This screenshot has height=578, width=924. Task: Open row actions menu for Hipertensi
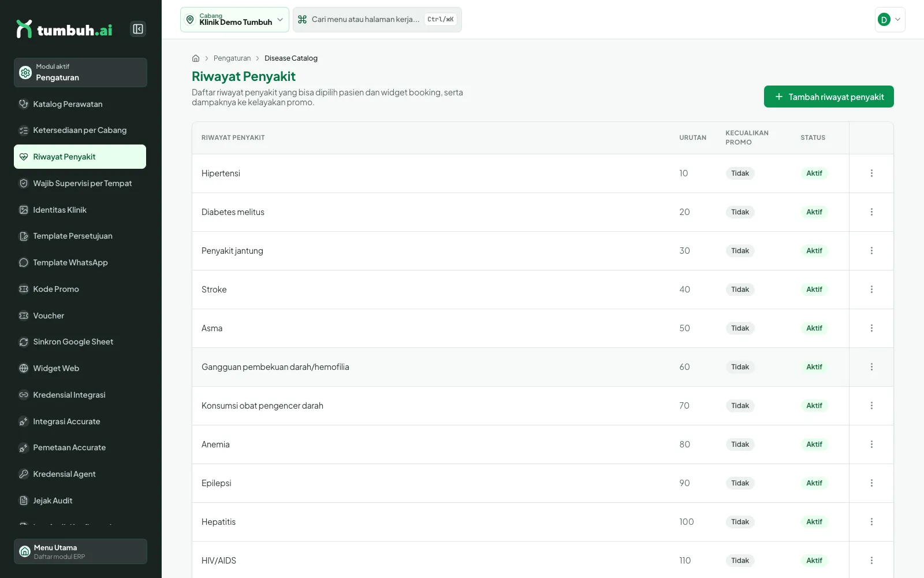871,173
